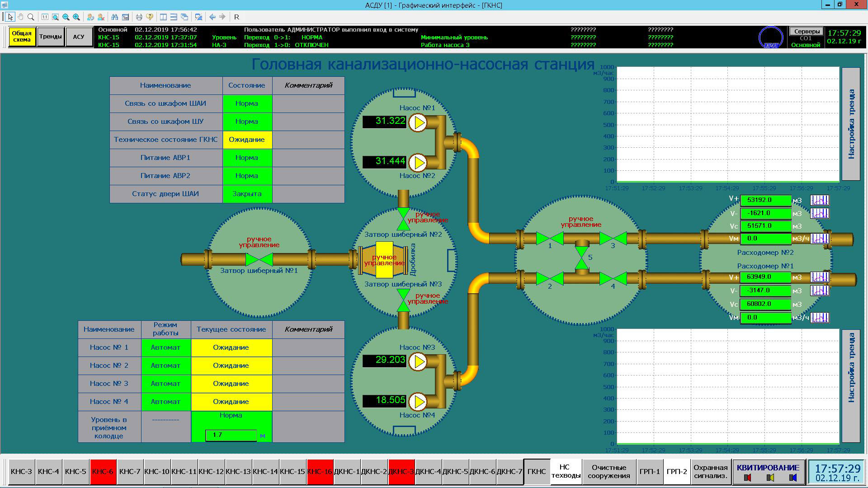Switch to КНС-15 station tab
Viewport: 868px width, 488px height.
tap(293, 472)
